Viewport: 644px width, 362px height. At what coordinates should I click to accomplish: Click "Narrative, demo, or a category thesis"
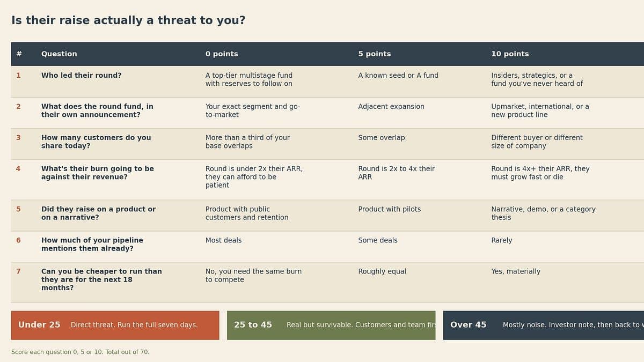point(543,213)
